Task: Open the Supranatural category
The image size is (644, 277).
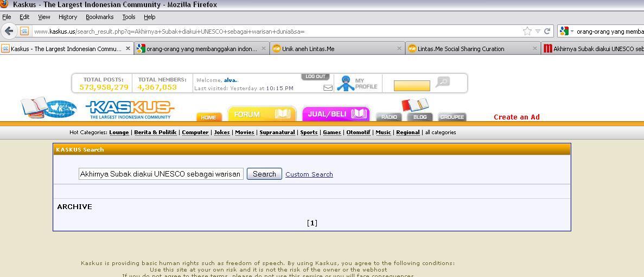Action: [x=277, y=133]
